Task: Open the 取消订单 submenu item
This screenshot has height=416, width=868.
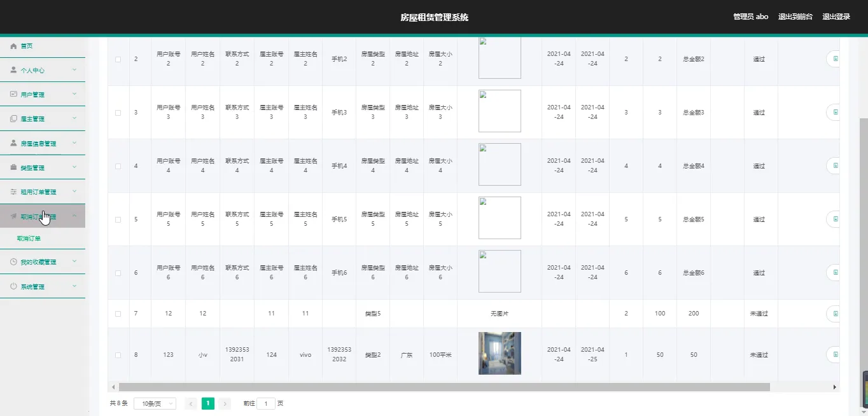Action: point(29,239)
